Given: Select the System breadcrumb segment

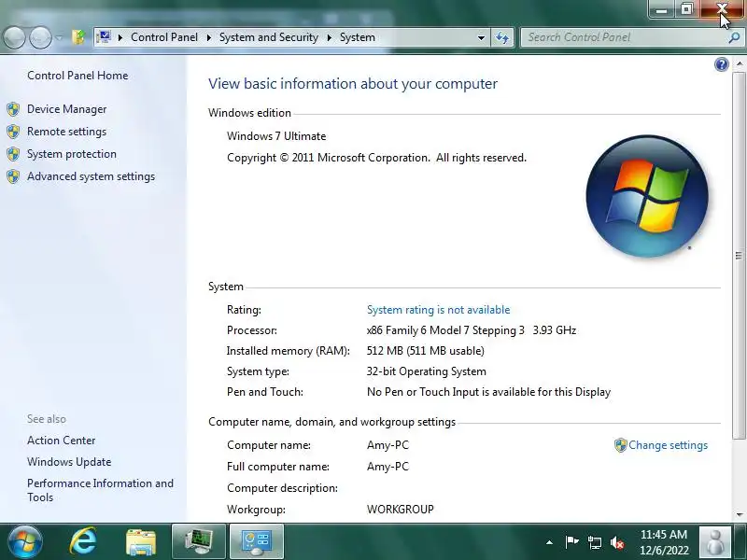Looking at the screenshot, I should (x=358, y=37).
